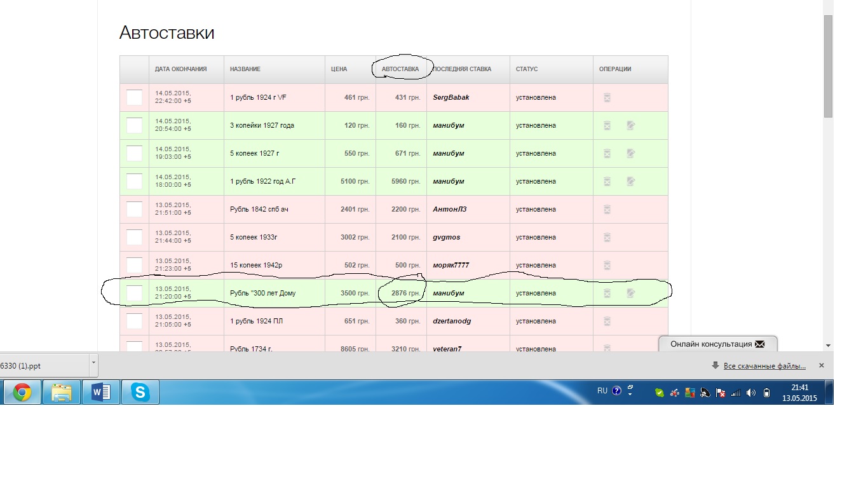
Task: Open bidder profile SergBabak
Action: [451, 98]
